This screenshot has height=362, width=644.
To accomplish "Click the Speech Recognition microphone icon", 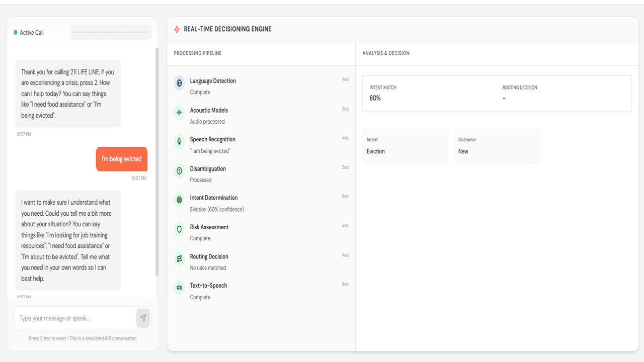I will 179,142.
